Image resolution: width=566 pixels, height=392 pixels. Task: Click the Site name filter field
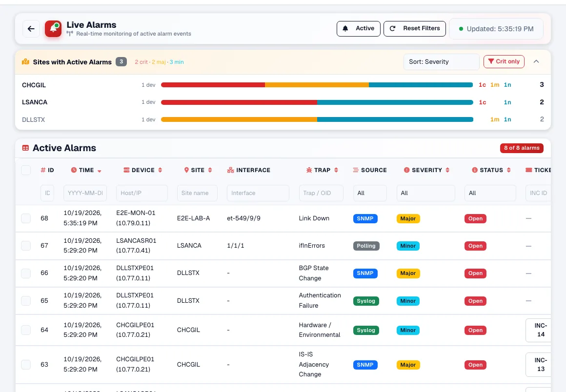197,193
